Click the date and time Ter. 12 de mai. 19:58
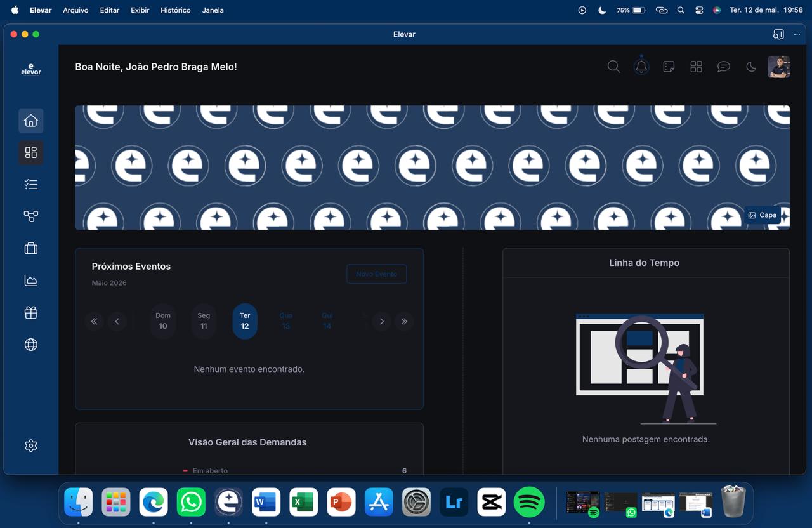The image size is (812, 528). [766, 10]
